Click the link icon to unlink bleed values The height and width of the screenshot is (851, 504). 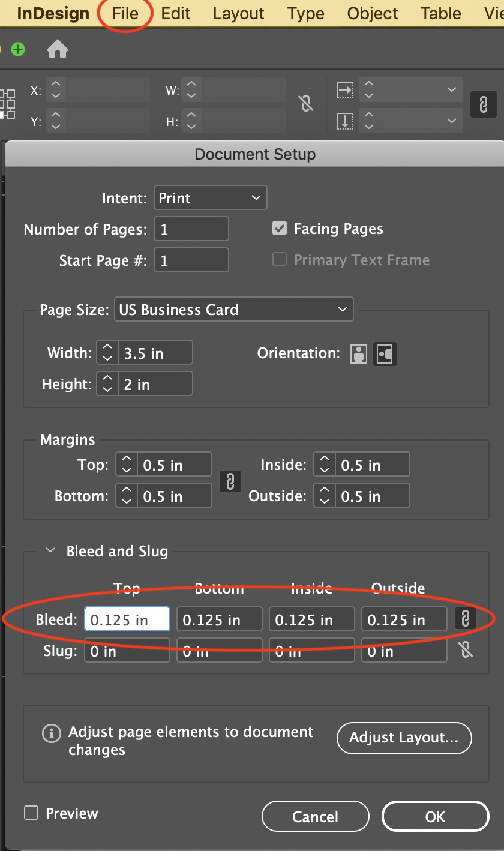pos(466,619)
